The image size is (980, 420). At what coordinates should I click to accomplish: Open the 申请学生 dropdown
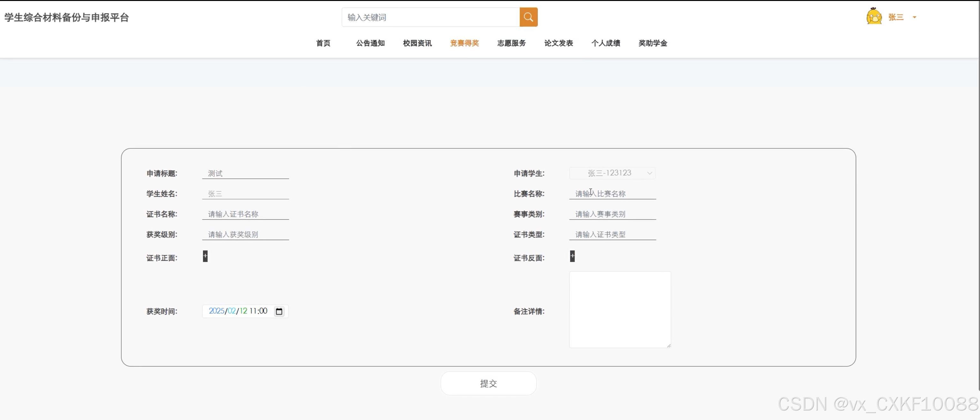(612, 173)
